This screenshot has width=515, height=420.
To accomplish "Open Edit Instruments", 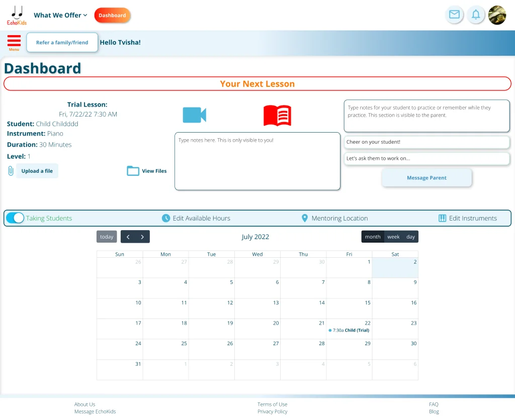I will coord(473,218).
